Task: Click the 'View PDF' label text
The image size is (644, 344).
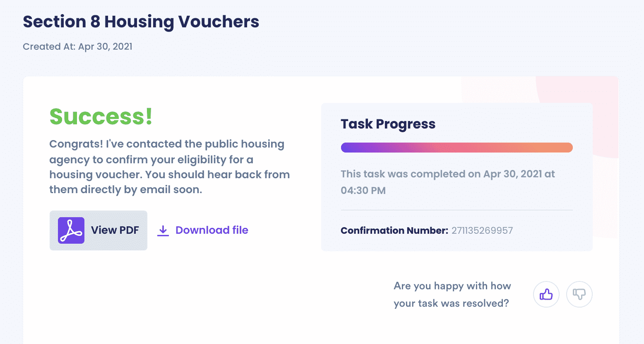Action: click(115, 230)
